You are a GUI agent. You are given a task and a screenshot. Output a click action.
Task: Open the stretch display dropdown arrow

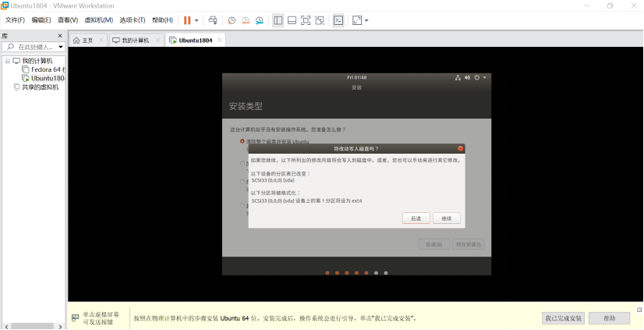click(366, 20)
